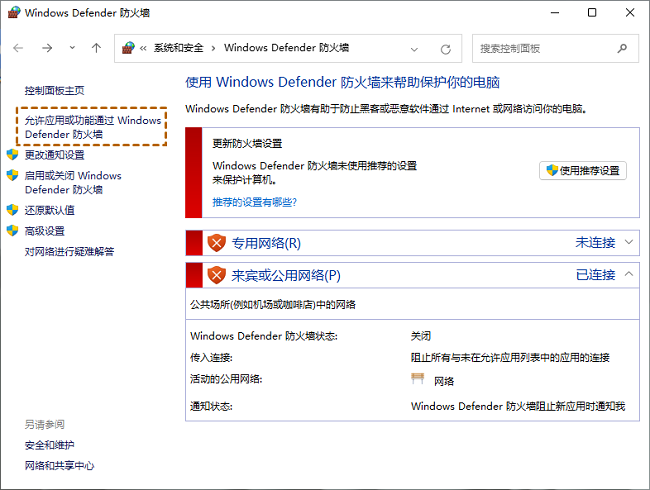Click the 使用推荐设置 button

click(x=583, y=170)
